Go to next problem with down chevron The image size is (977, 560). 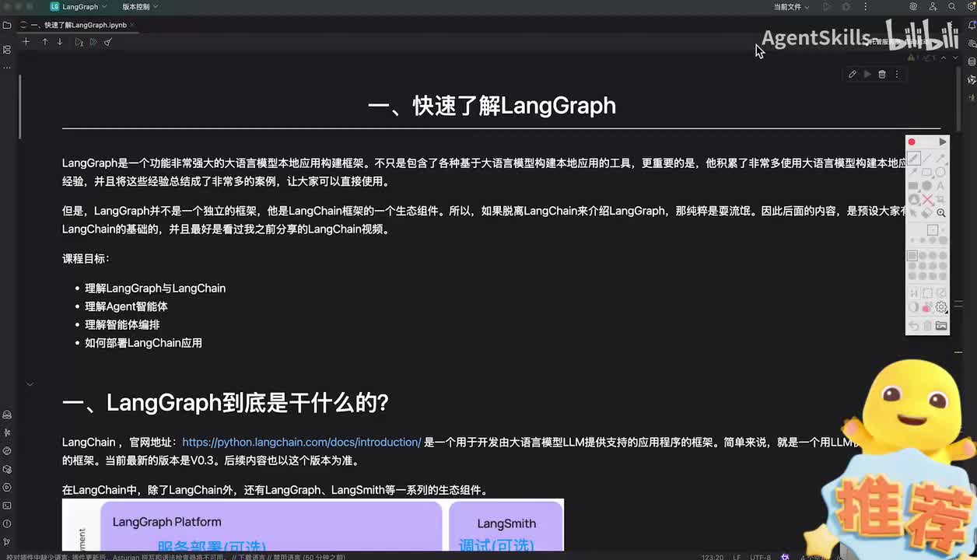(955, 57)
